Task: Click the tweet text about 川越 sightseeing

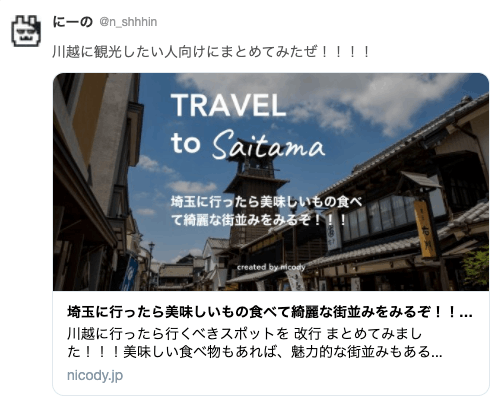Action: tap(211, 52)
